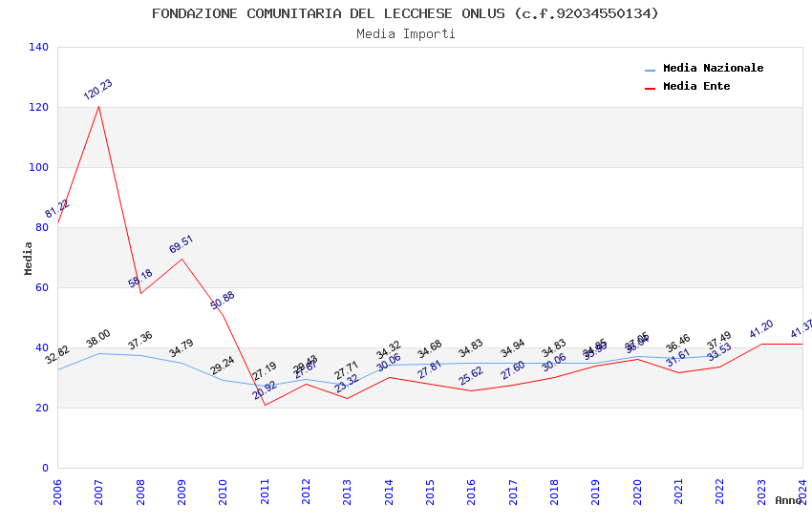Viewport: 812px width, 525px height.
Task: Click the 120.23 peak data label
Action: point(97,89)
